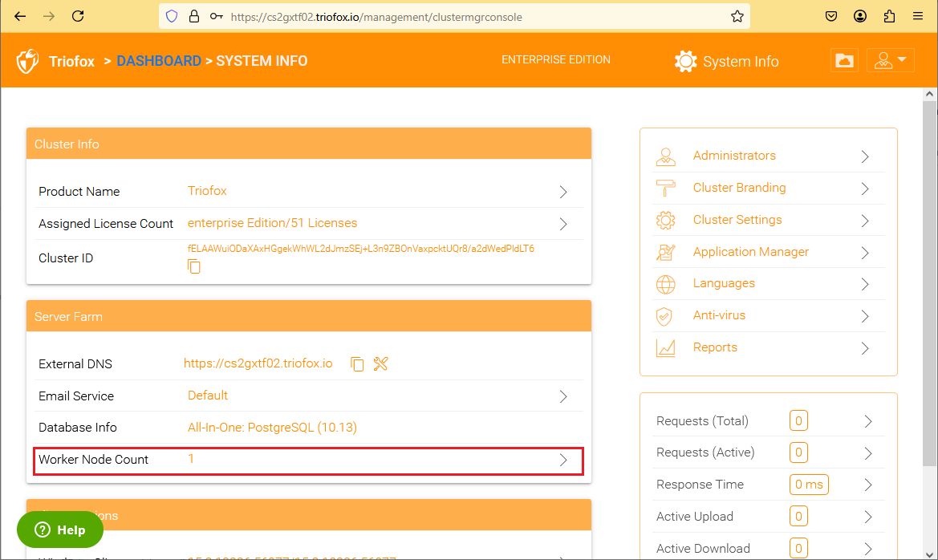Open the Application Manager menu item
This screenshot has width=938, height=560.
click(751, 252)
